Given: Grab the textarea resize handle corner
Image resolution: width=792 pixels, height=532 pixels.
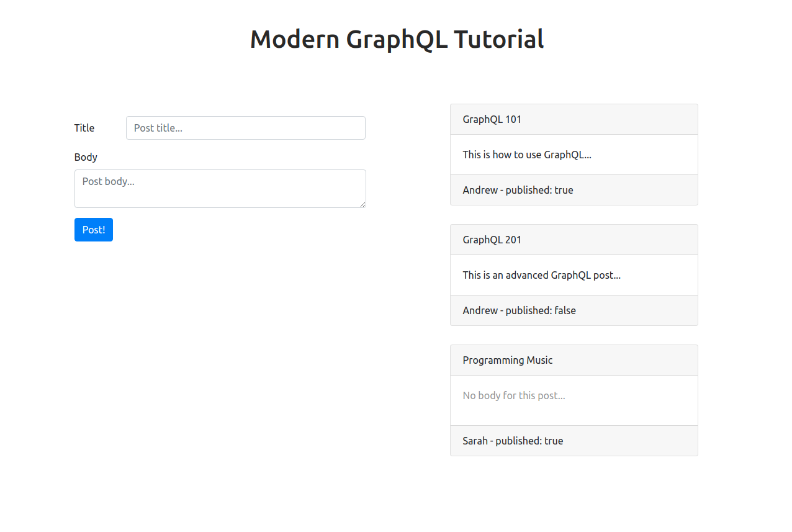Looking at the screenshot, I should coord(361,203).
